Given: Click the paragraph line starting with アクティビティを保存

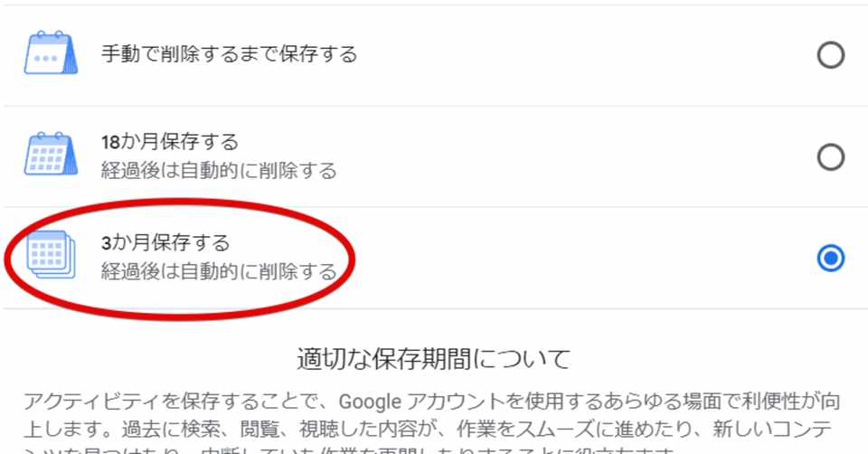Looking at the screenshot, I should (432, 402).
